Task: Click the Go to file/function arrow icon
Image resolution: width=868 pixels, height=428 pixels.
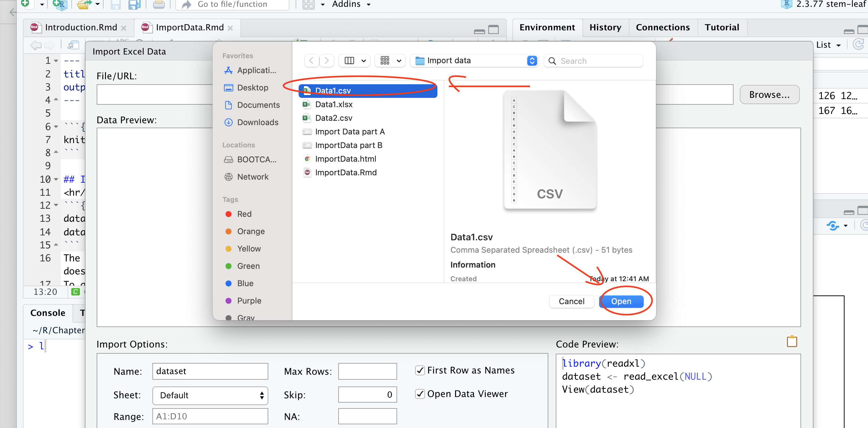Action: [186, 4]
